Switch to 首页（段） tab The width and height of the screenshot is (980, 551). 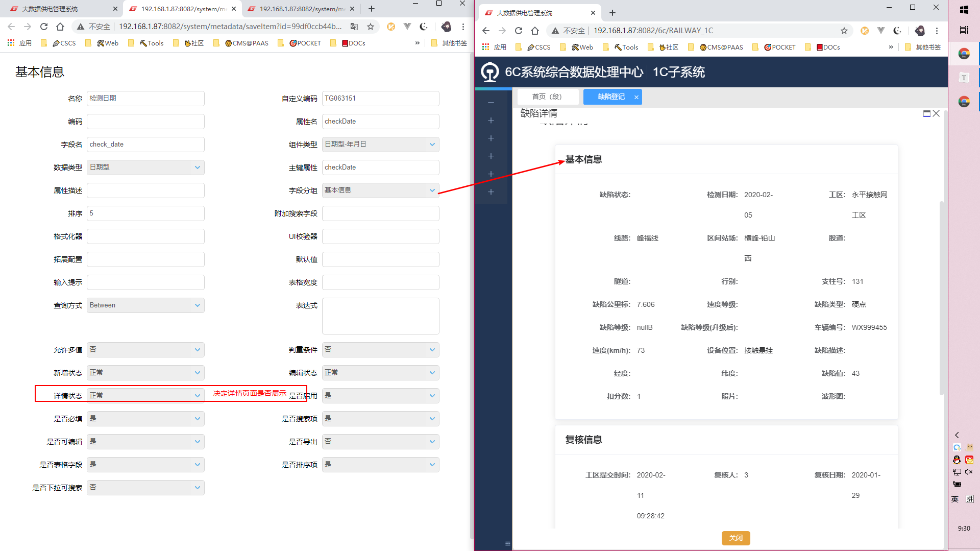click(x=547, y=97)
